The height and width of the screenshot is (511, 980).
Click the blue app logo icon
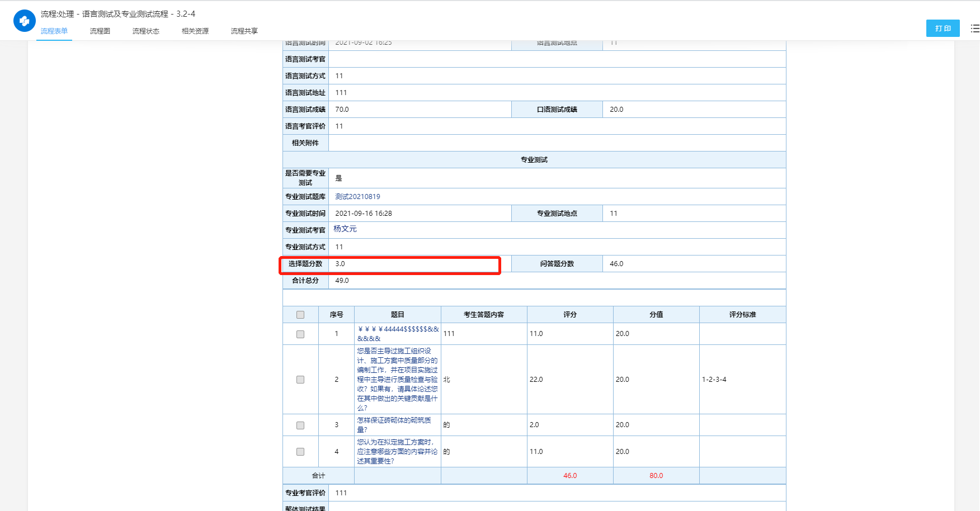click(24, 21)
